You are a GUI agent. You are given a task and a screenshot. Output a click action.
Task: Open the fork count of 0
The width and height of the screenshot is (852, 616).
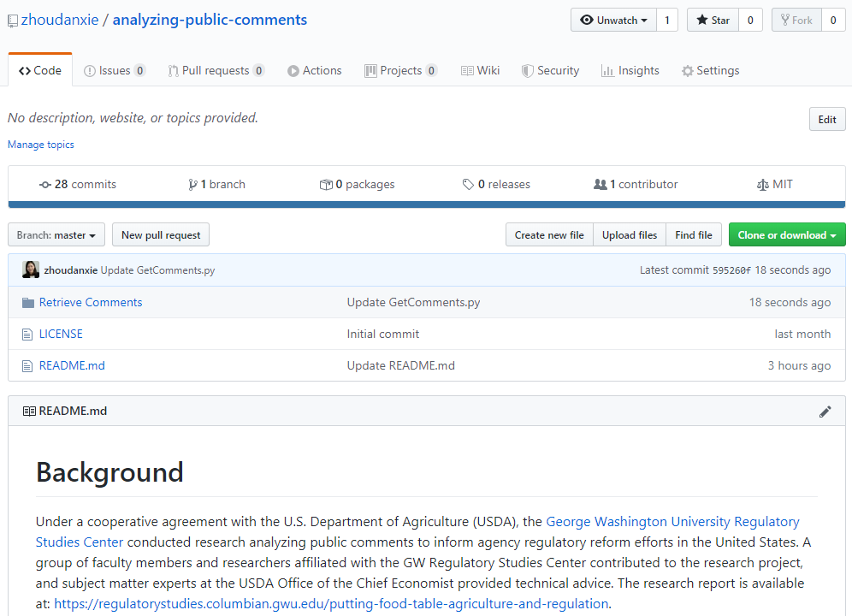pos(833,21)
